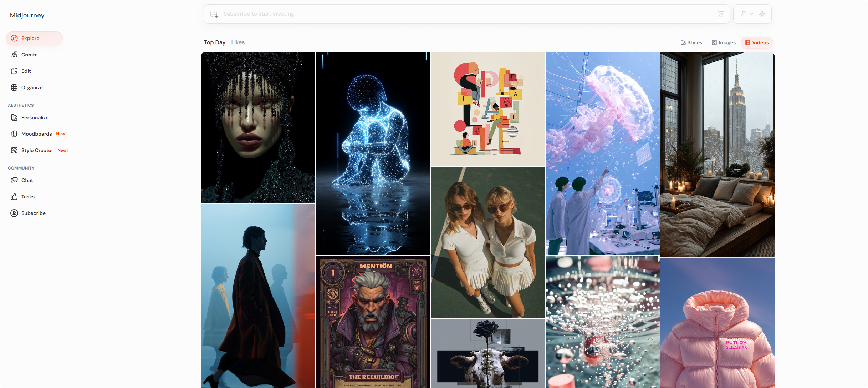
Task: Switch view to Styles
Action: pos(691,42)
